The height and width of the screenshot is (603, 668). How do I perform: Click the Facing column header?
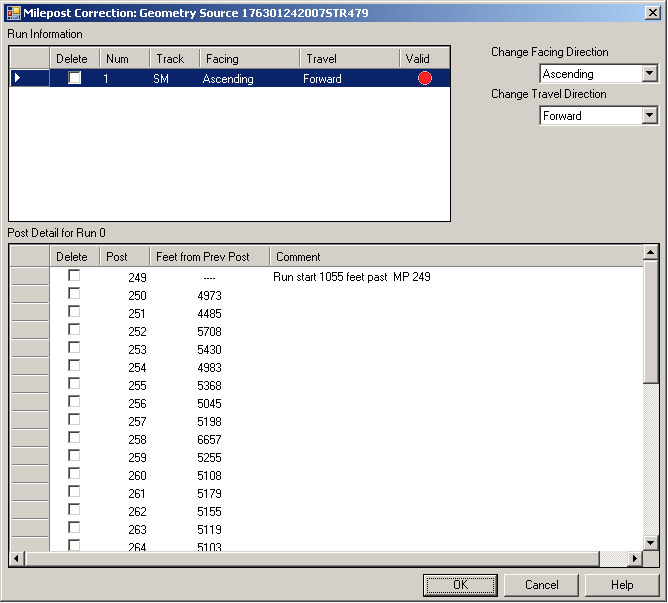[247, 59]
